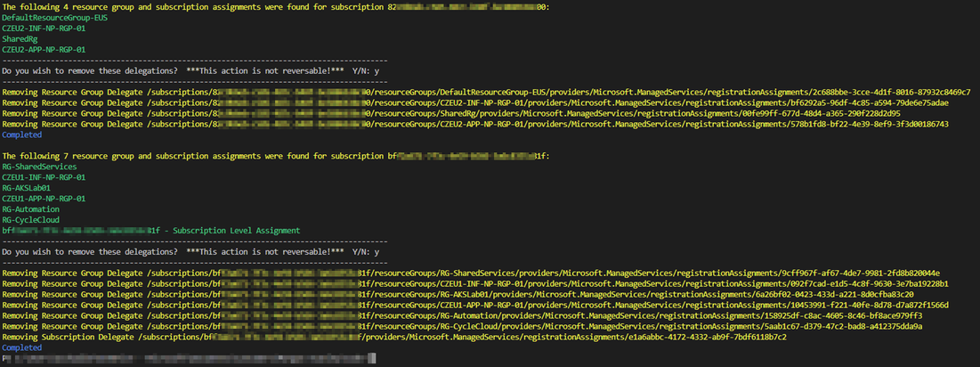The width and height of the screenshot is (980, 367).
Task: Select RG-CycleCloud in the green group list
Action: click(30, 220)
